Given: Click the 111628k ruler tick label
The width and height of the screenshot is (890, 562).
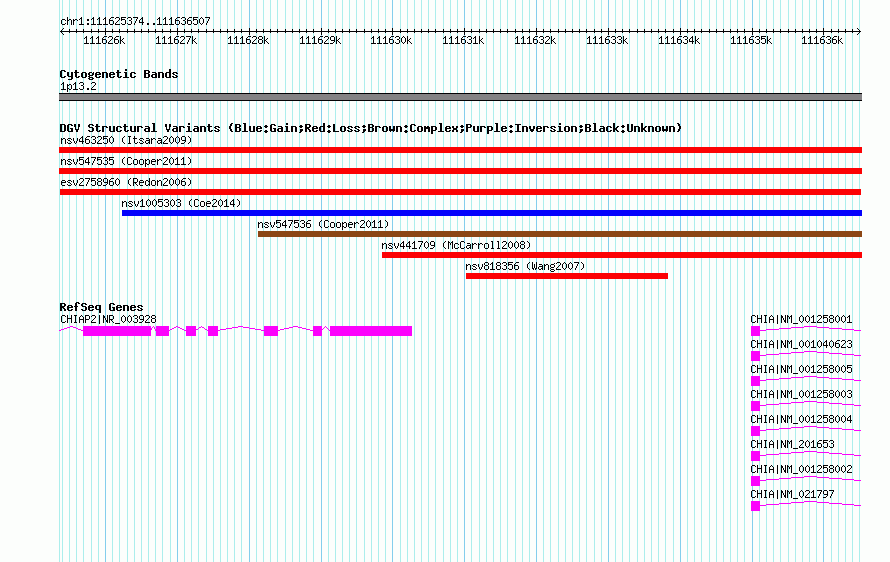Looking at the screenshot, I should pyautogui.click(x=248, y=41).
